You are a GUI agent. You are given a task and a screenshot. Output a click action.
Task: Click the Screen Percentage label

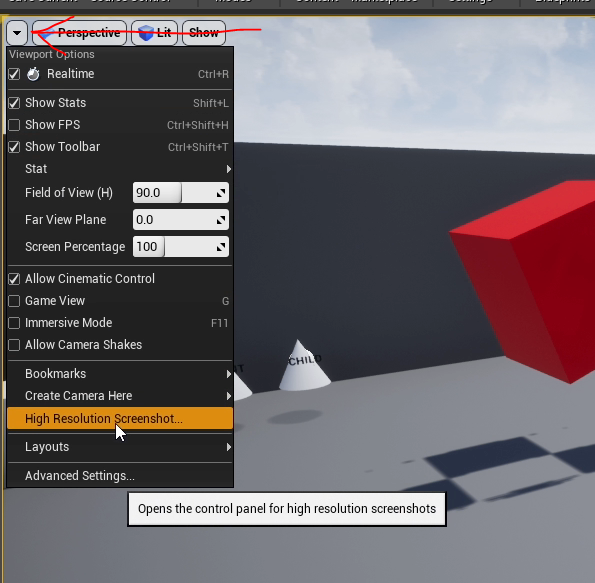click(75, 247)
